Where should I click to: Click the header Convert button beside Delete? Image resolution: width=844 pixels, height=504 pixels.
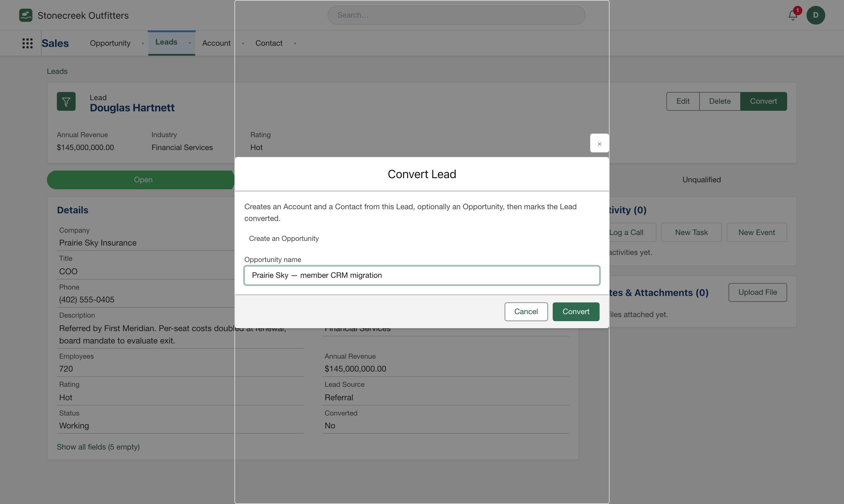(x=763, y=101)
